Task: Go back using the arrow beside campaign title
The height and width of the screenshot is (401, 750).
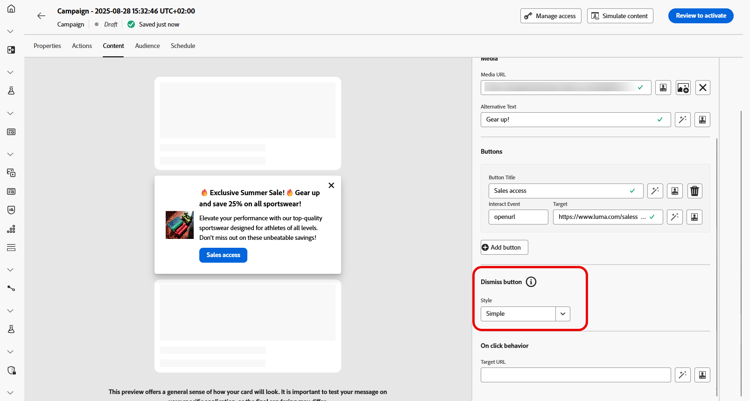Action: (41, 16)
